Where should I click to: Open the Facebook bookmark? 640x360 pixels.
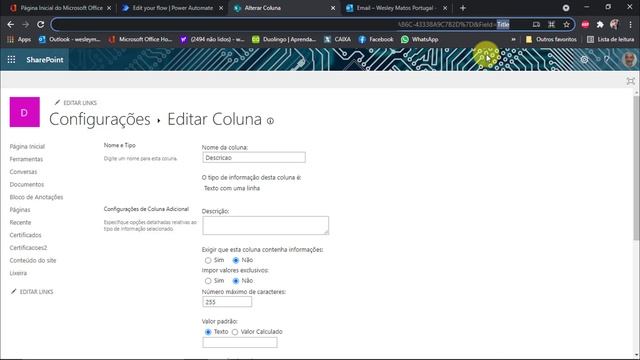(376, 40)
